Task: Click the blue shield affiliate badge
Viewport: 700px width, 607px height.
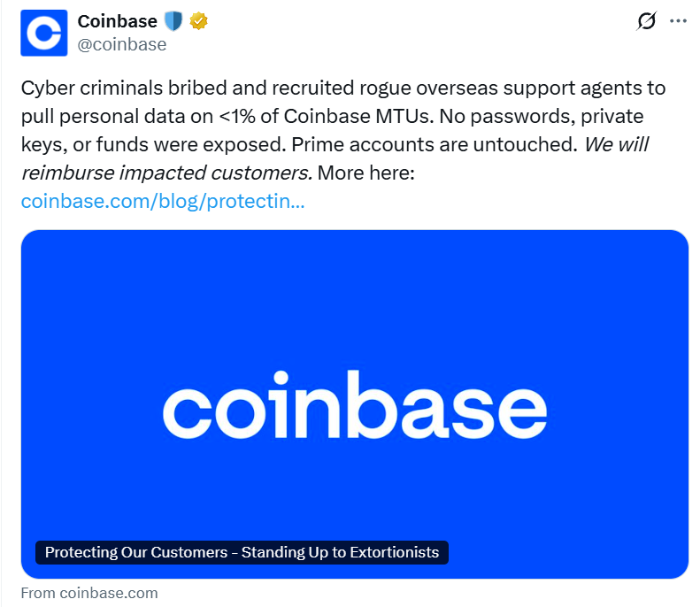Action: [172, 21]
